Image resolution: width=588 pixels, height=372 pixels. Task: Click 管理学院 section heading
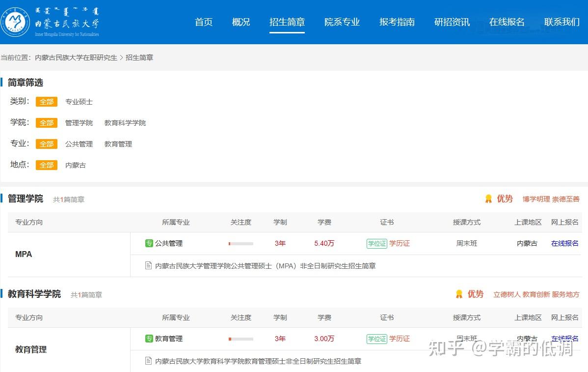coord(26,199)
